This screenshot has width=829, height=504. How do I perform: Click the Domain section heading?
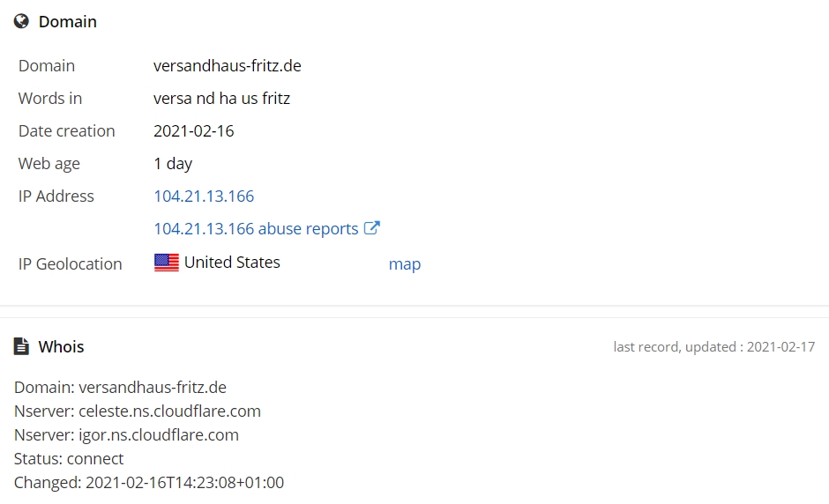click(x=68, y=22)
